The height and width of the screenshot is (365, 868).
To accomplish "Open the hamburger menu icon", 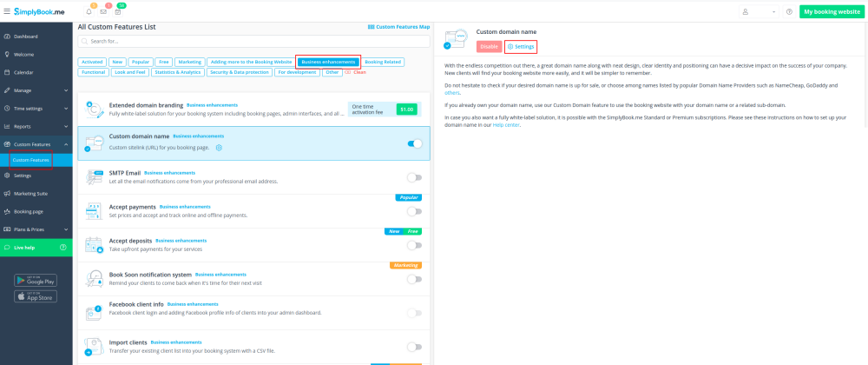I will (x=8, y=11).
